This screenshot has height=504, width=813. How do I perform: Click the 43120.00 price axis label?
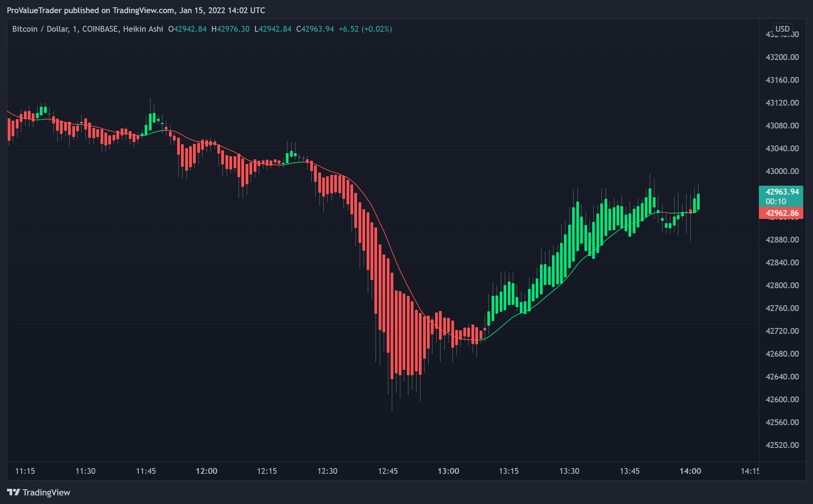coord(782,103)
